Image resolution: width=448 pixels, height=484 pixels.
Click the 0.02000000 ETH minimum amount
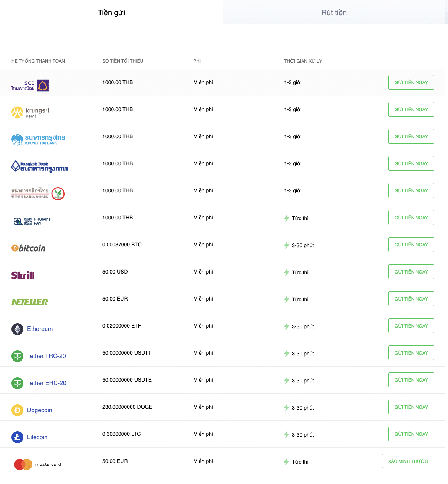point(122,326)
